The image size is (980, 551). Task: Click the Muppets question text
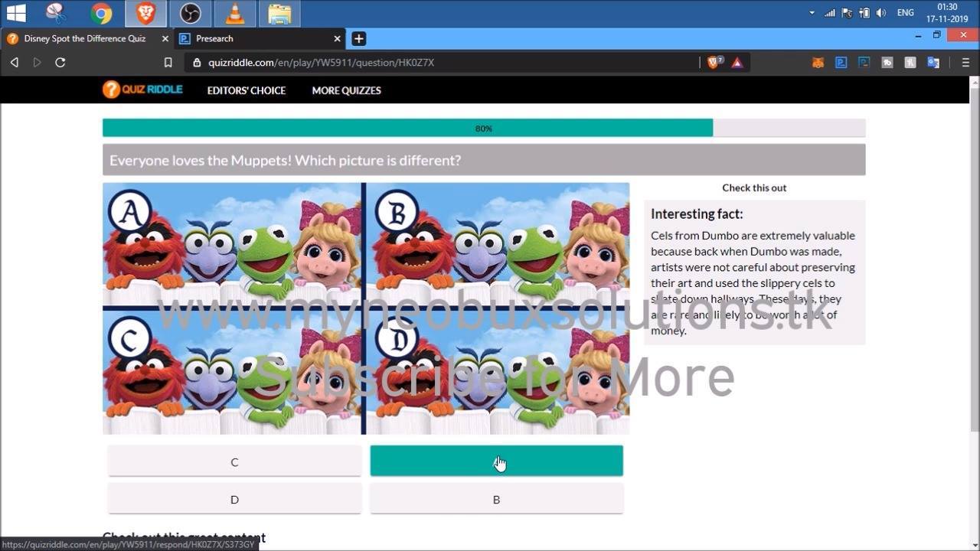[x=285, y=161]
